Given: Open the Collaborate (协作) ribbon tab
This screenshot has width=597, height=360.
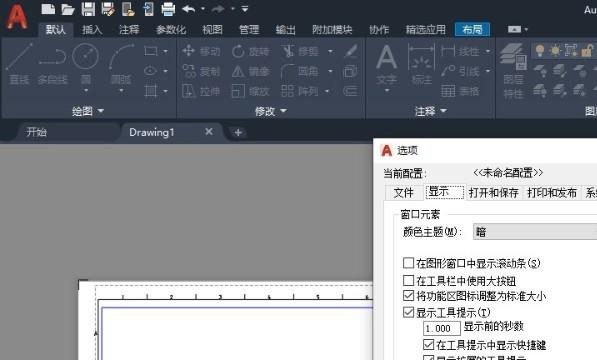Looking at the screenshot, I should (379, 29).
